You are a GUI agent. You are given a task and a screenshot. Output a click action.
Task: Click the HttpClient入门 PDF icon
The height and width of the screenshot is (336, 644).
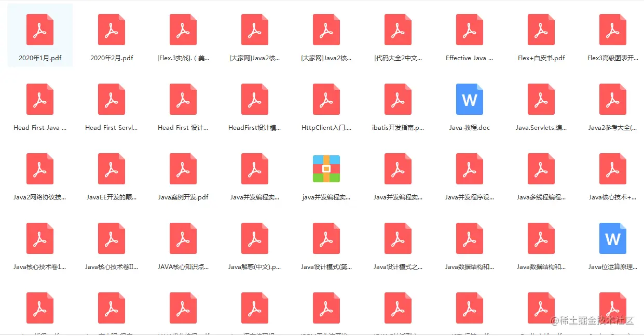(326, 99)
